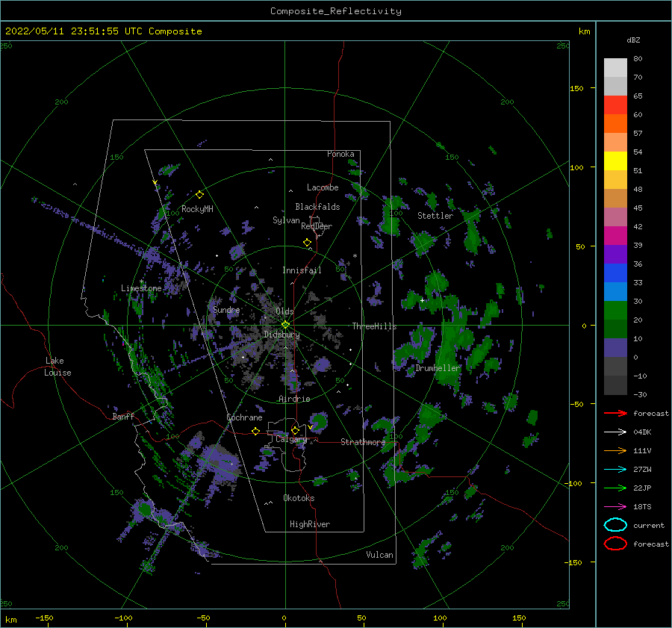This screenshot has height=628, width=672.
Task: Click the magenta 18TS arrow icon
Action: pyautogui.click(x=615, y=506)
